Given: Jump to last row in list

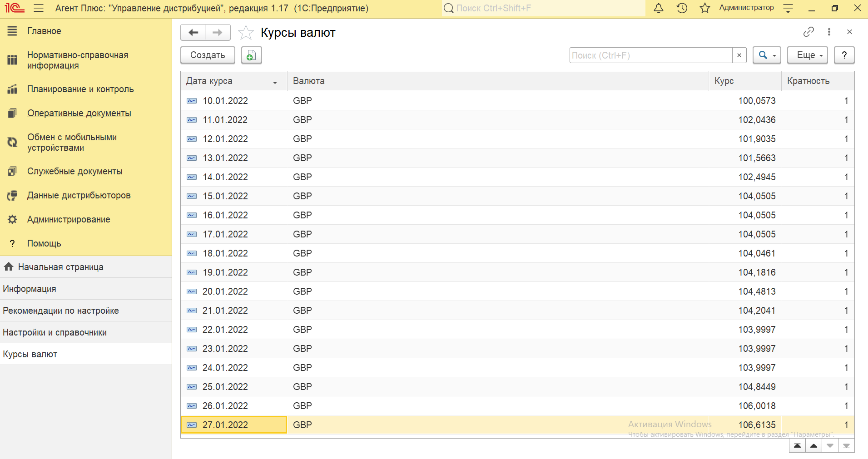Looking at the screenshot, I should pos(846,446).
